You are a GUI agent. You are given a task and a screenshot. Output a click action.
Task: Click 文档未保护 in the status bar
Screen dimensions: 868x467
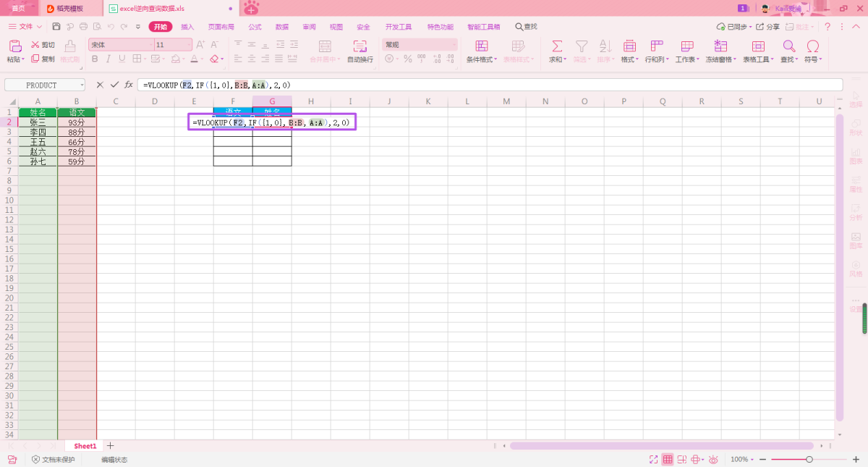click(54, 459)
